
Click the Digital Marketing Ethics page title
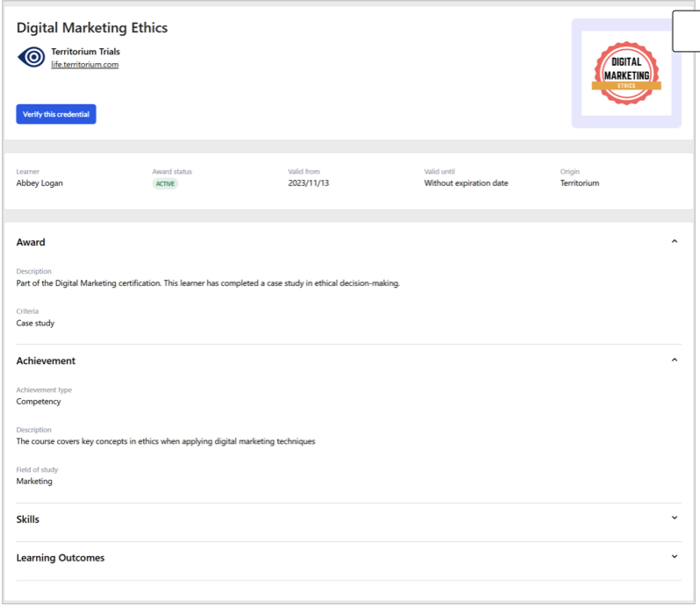pyautogui.click(x=92, y=28)
